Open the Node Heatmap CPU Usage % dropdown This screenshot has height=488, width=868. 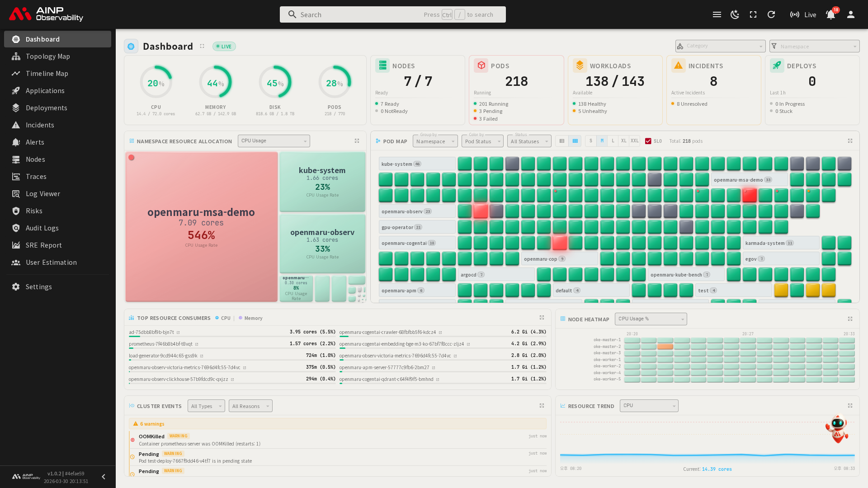(x=651, y=319)
